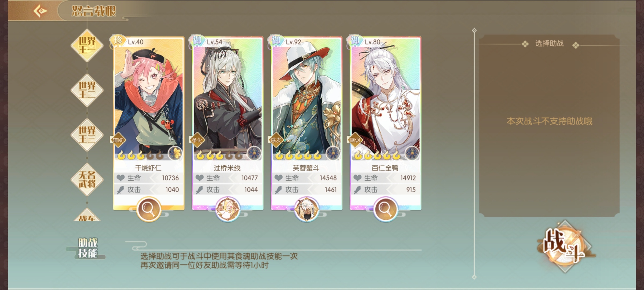
Task: Select the 干烧虾仁 character card
Action: [x=148, y=123]
